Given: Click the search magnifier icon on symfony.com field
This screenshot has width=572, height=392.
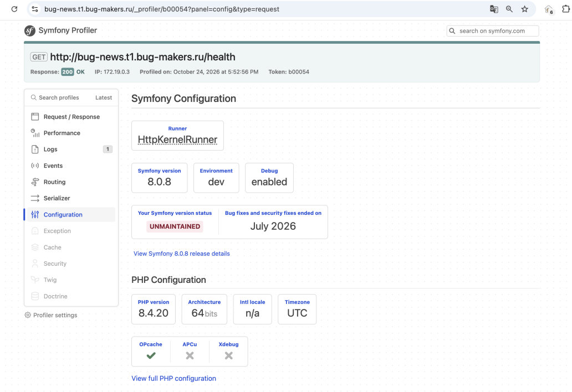Looking at the screenshot, I should 452,31.
